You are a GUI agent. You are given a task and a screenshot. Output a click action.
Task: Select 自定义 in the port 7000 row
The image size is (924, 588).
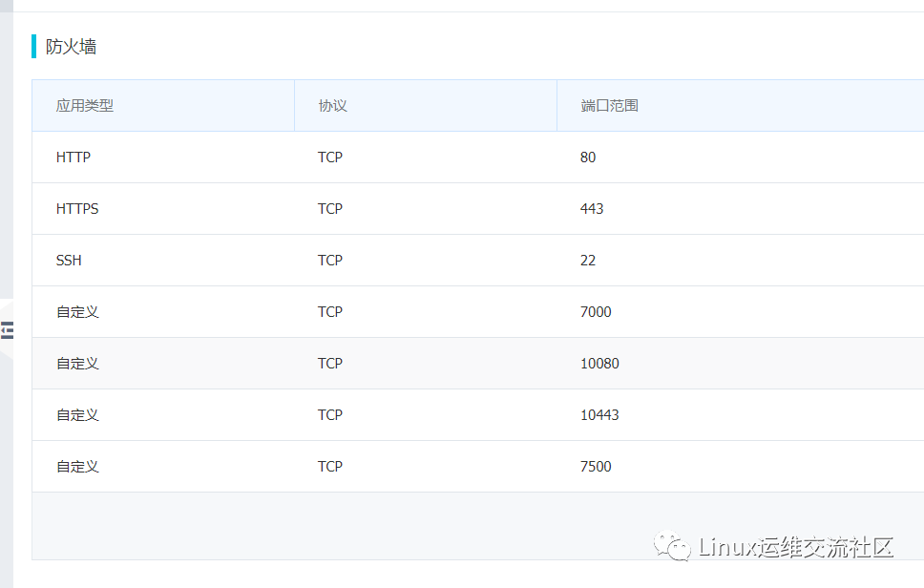77,312
